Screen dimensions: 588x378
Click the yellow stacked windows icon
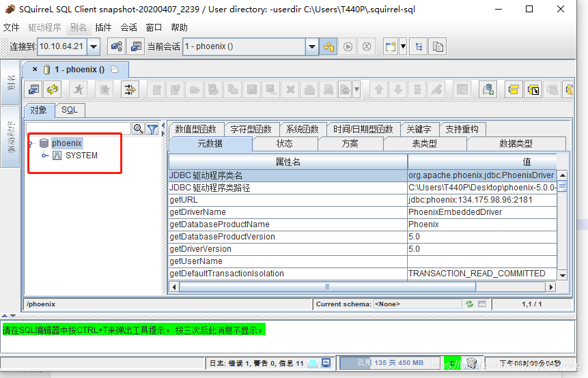[x=514, y=89]
